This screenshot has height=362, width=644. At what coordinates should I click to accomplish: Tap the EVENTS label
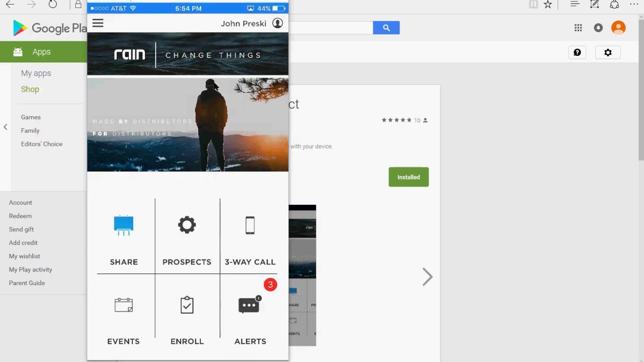click(x=123, y=341)
